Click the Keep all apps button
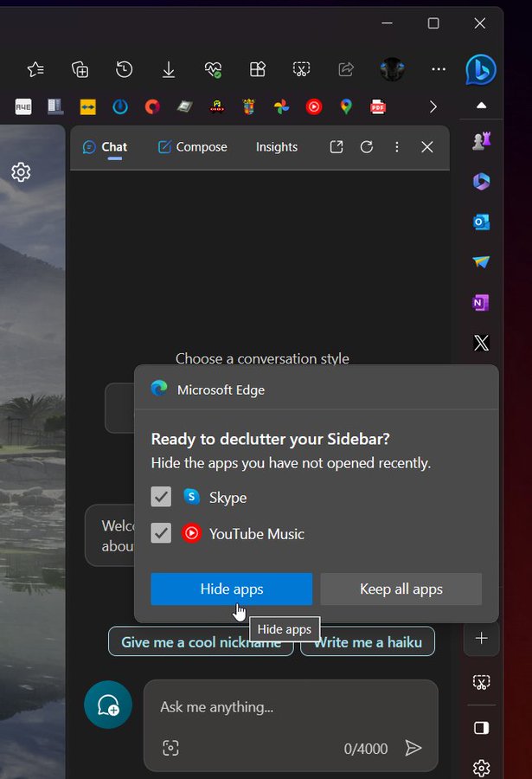This screenshot has width=532, height=779. (401, 589)
